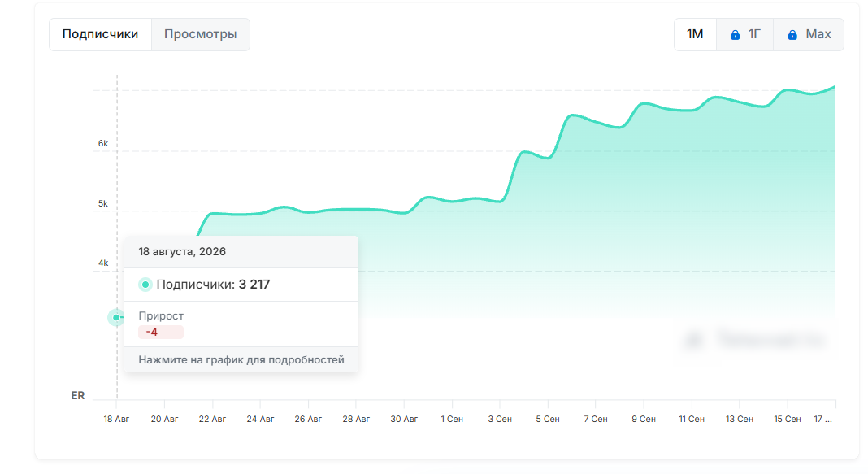868x474 pixels.
Task: Click the 13 Сен x-axis label
Action: (740, 420)
